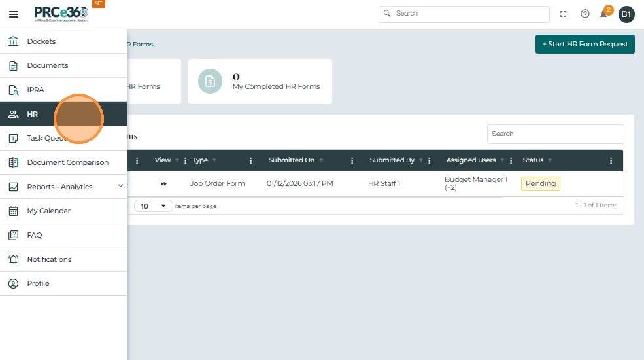Expand the Reports - Analytics submenu chevron
The image size is (644, 360).
(x=120, y=186)
